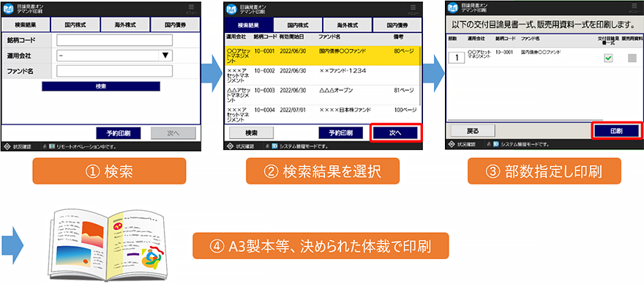Click the 部数 box showing 1
Screen dimensions: 644x284
click(456, 58)
